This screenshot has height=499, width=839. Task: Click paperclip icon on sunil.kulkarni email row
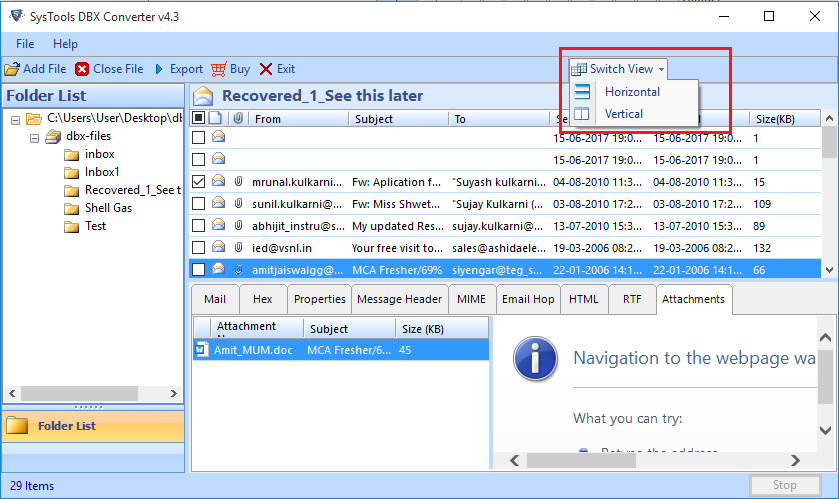click(239, 203)
